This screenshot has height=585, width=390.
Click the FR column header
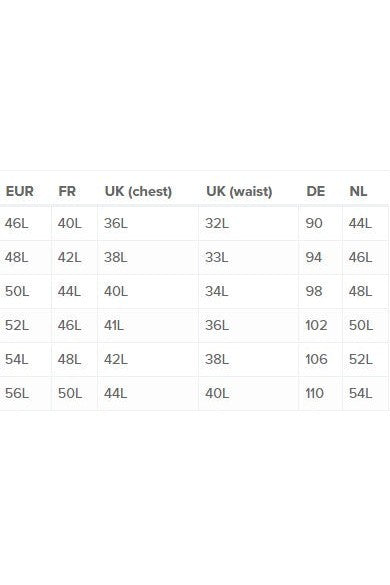[x=67, y=191]
